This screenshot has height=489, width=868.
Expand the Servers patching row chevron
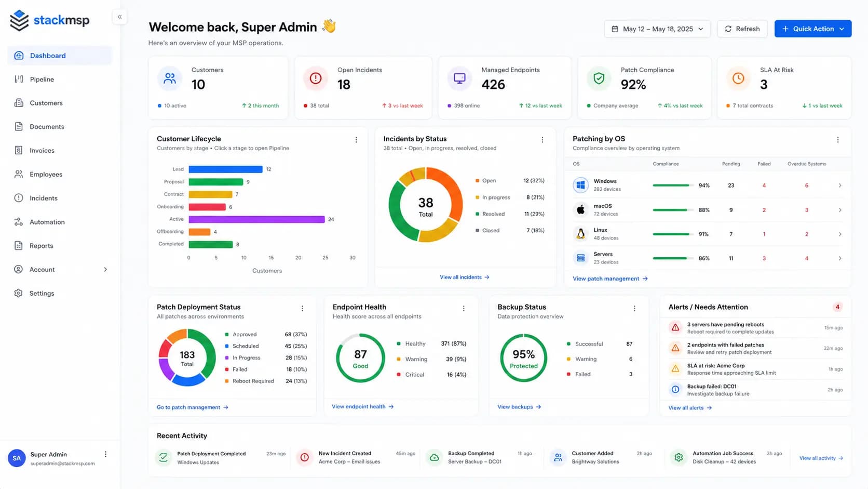[x=840, y=258]
